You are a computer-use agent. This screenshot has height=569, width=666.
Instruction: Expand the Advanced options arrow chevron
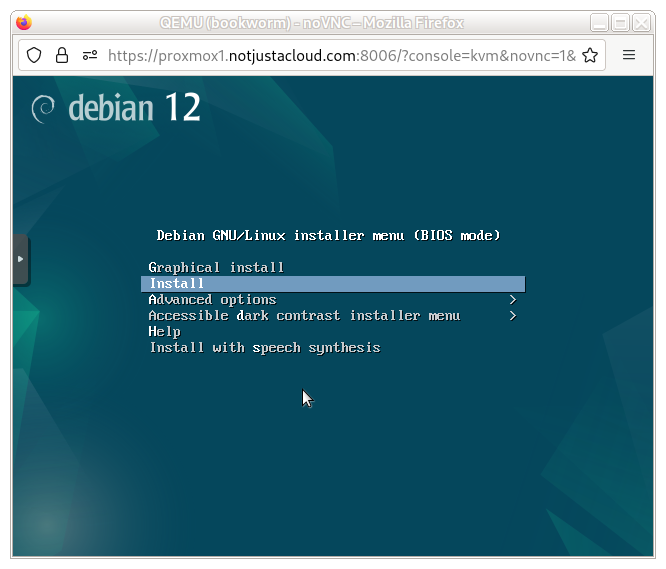513,300
